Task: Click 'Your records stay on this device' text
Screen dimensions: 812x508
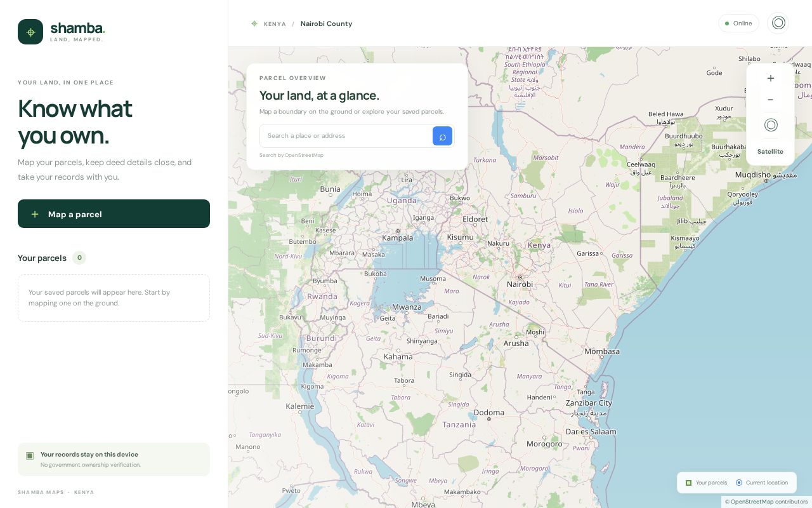Action: 89,455
